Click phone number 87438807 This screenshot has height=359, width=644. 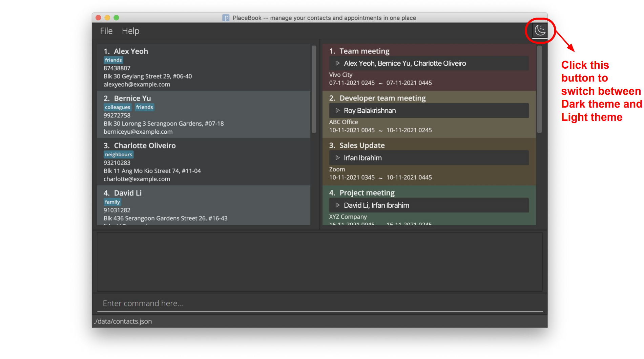117,68
